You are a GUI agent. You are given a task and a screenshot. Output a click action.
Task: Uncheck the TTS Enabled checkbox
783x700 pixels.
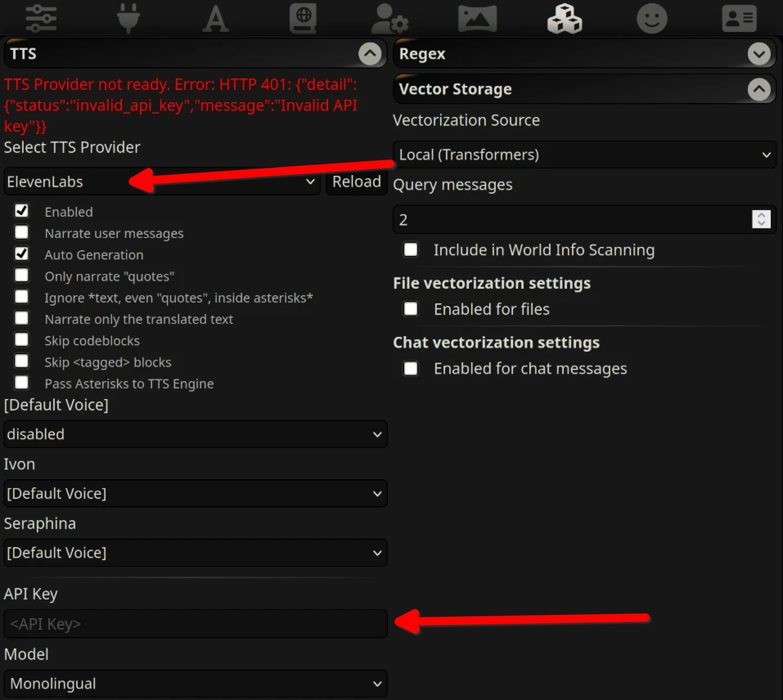pos(22,211)
